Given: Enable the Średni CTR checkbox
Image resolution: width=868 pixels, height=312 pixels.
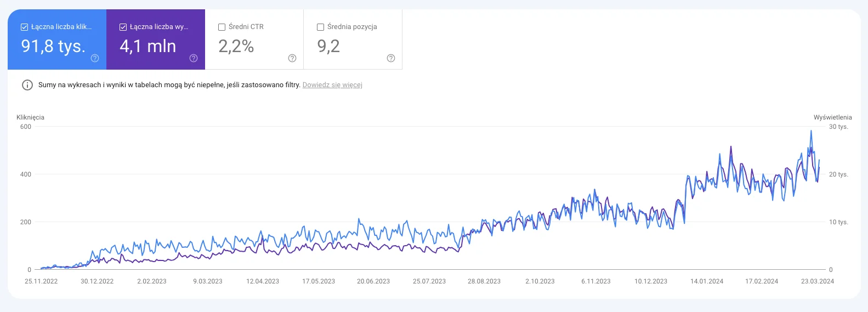Looking at the screenshot, I should point(222,27).
